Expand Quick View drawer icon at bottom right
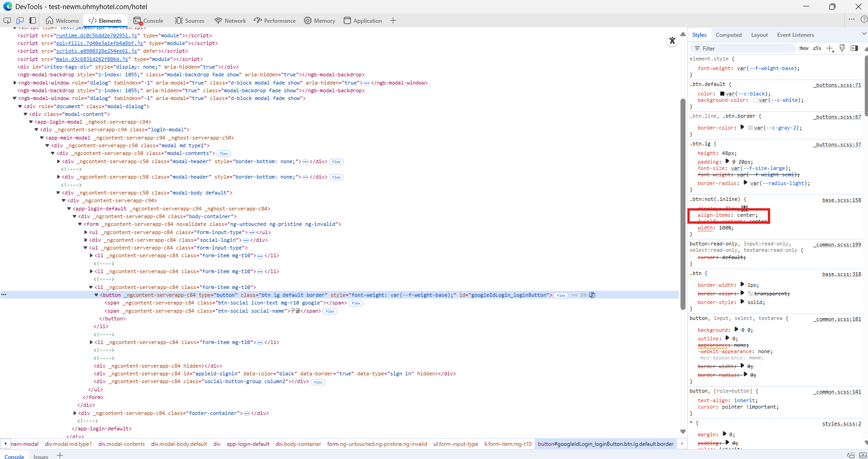The width and height of the screenshot is (868, 459). click(863, 455)
